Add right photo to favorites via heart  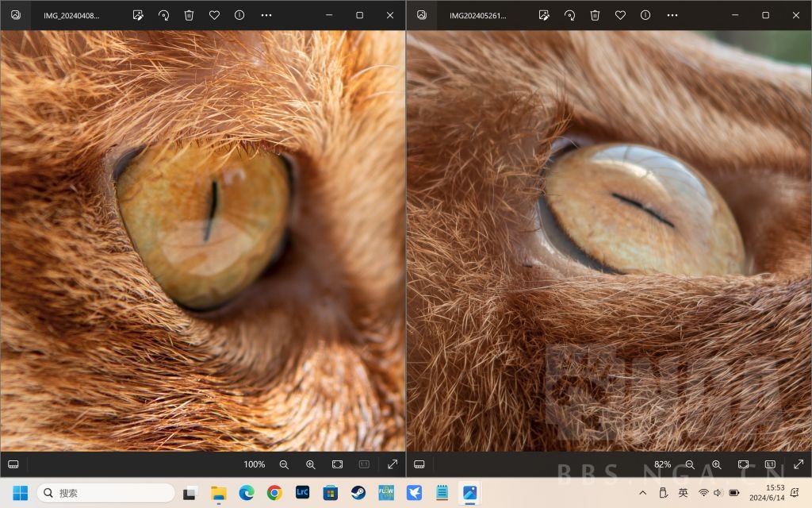(620, 15)
